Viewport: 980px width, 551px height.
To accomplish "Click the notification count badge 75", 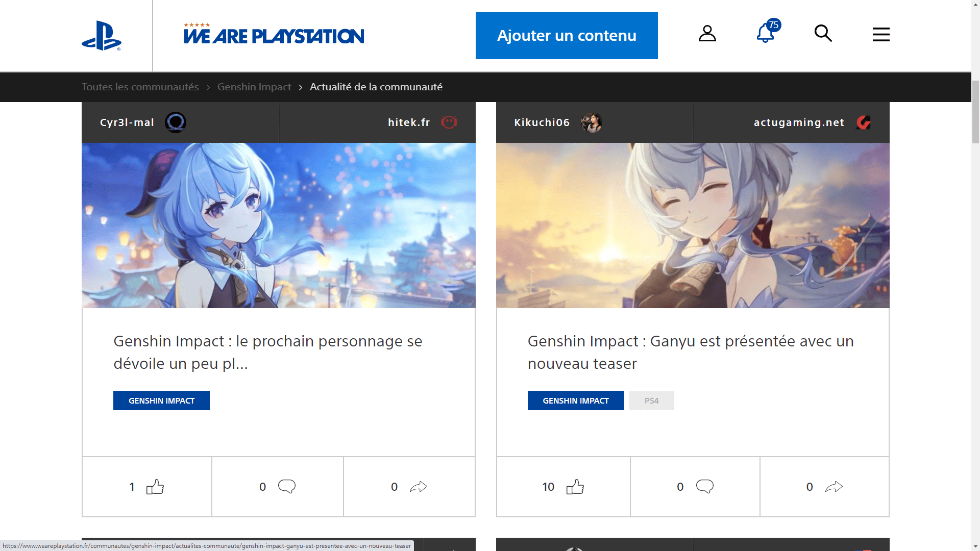I will click(774, 25).
